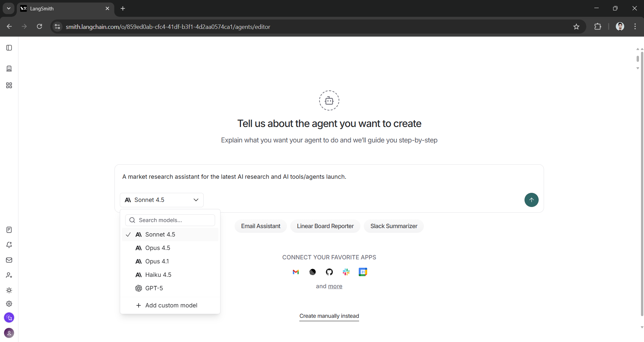Screen dimensions: 644x342
Task: Connect the Slack app
Action: (x=346, y=272)
